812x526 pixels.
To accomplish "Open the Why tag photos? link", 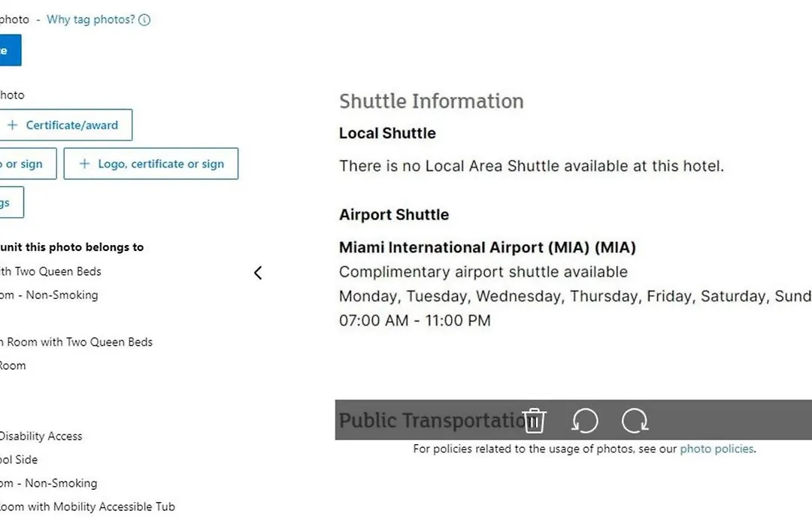I will [91, 20].
